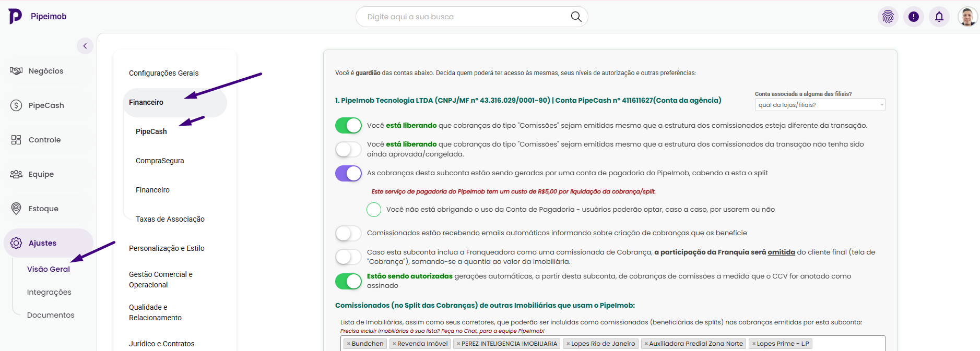Viewport: 980px width, 351px height.
Task: Remove the Bundchen tag from list
Action: 349,344
